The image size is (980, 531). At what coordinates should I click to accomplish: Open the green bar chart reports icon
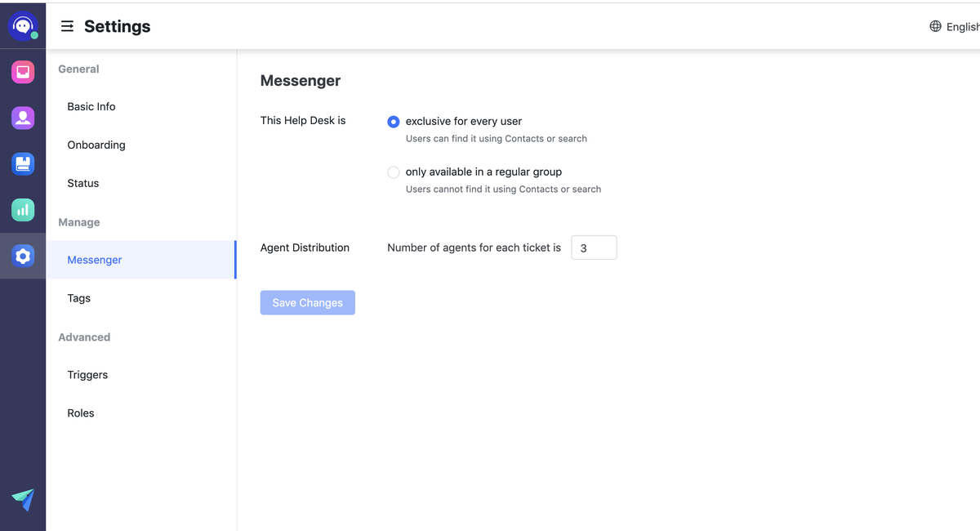23,209
